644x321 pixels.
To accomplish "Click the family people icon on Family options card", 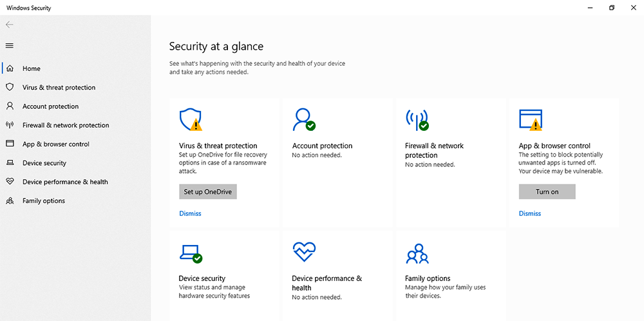I will [x=417, y=253].
